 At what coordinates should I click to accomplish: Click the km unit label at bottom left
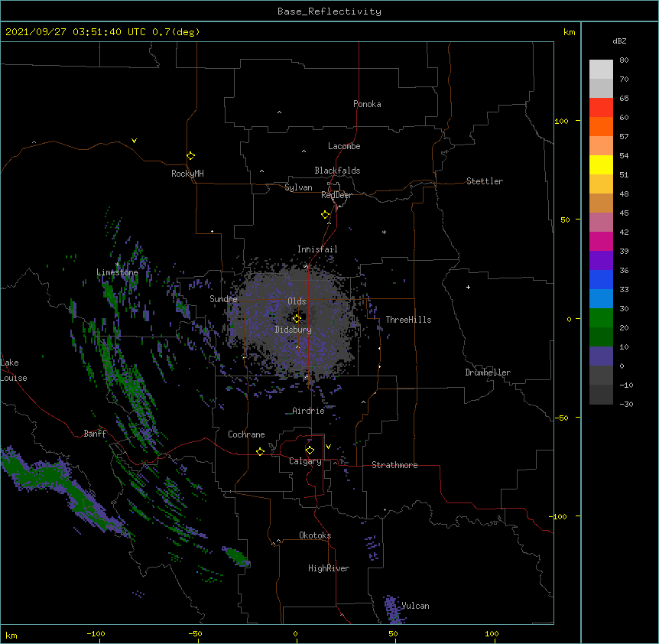[11, 636]
